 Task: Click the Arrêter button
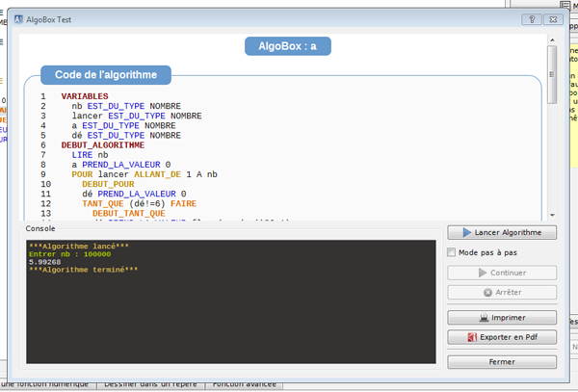tap(502, 292)
